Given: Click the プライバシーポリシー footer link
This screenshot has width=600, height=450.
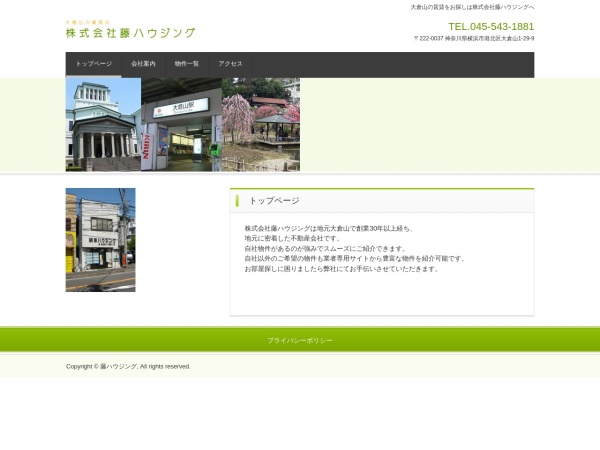Looking at the screenshot, I should coord(300,340).
